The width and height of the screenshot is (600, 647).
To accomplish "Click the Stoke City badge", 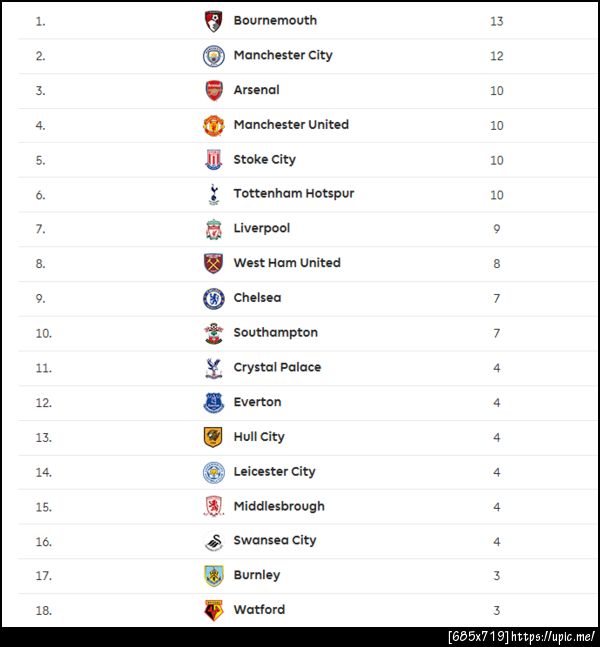I will pos(214,160).
